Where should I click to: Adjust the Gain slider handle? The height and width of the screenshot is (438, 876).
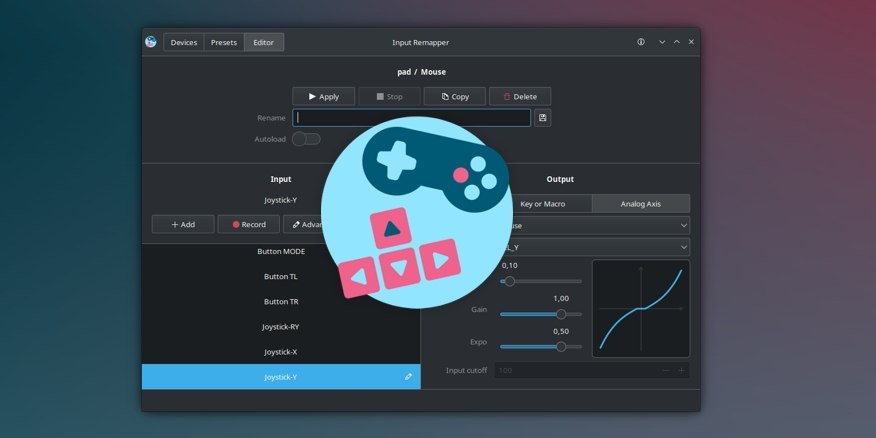click(561, 314)
